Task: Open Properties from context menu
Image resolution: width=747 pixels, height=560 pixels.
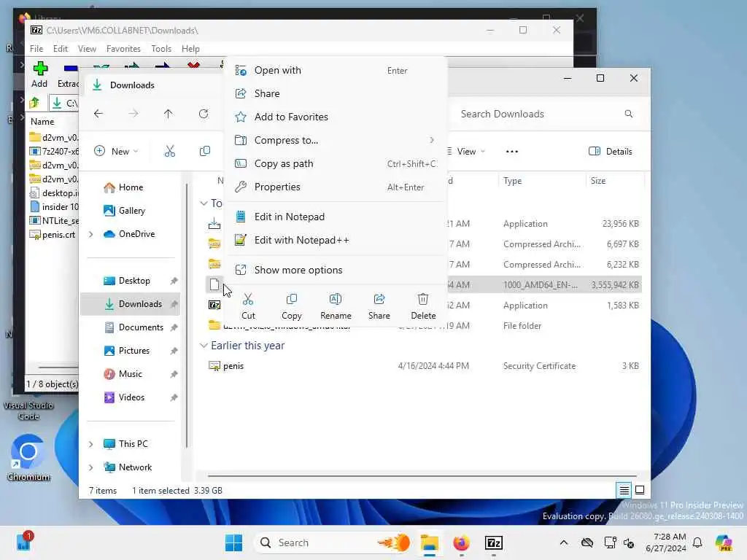Action: click(x=335, y=187)
